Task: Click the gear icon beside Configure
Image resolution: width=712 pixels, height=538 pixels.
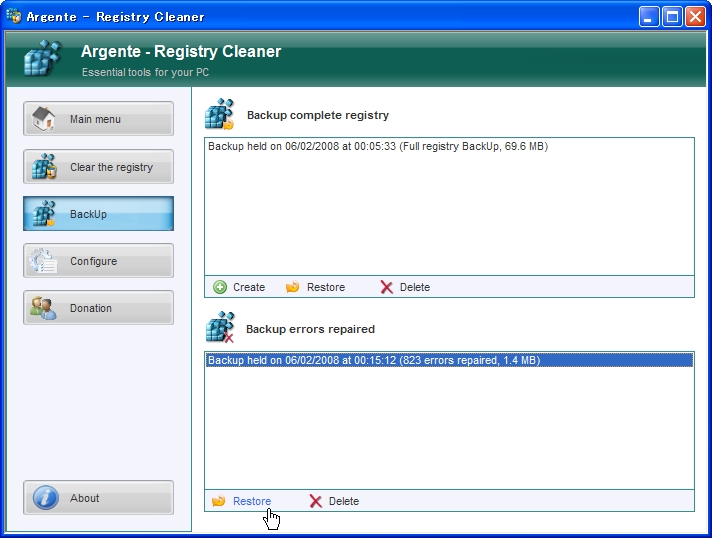Action: point(43,261)
